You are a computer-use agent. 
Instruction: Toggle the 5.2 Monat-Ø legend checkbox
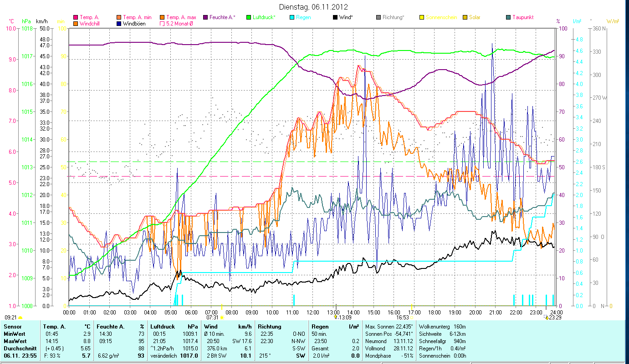coord(163,23)
